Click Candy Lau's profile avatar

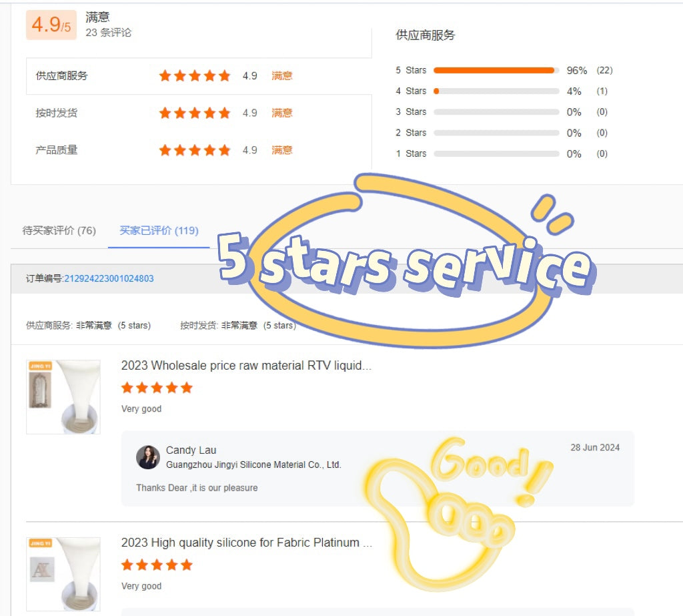point(148,457)
